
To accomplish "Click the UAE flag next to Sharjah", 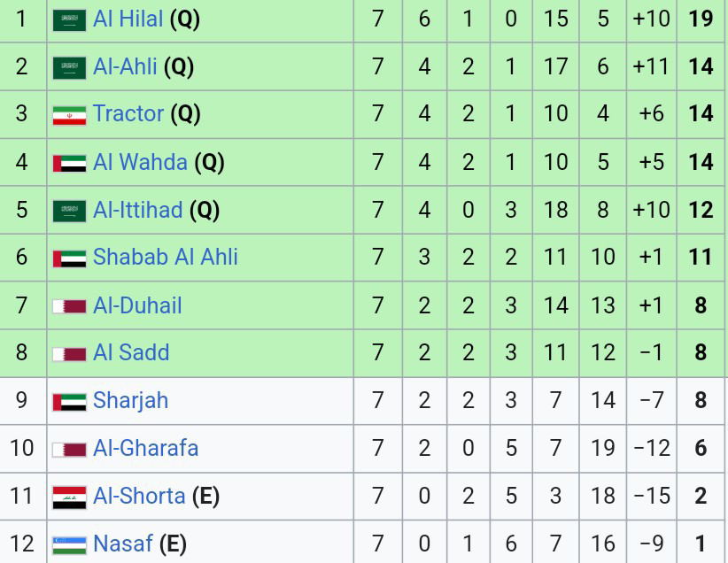I will tap(69, 401).
